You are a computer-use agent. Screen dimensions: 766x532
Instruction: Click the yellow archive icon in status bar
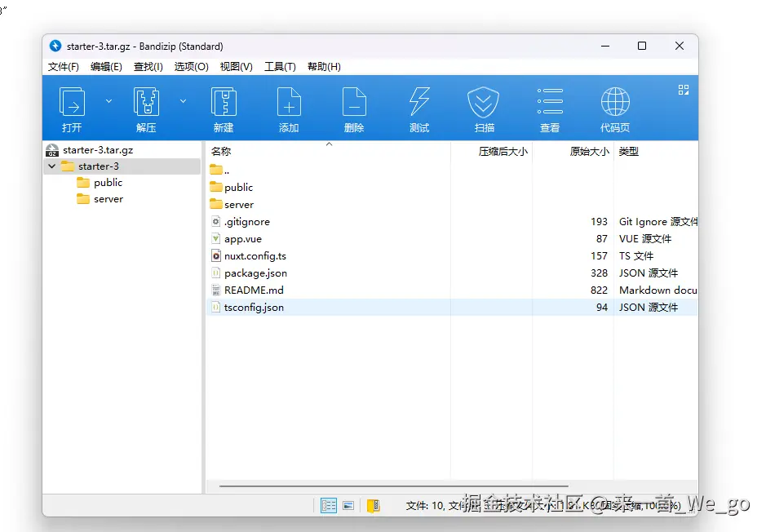click(x=374, y=506)
